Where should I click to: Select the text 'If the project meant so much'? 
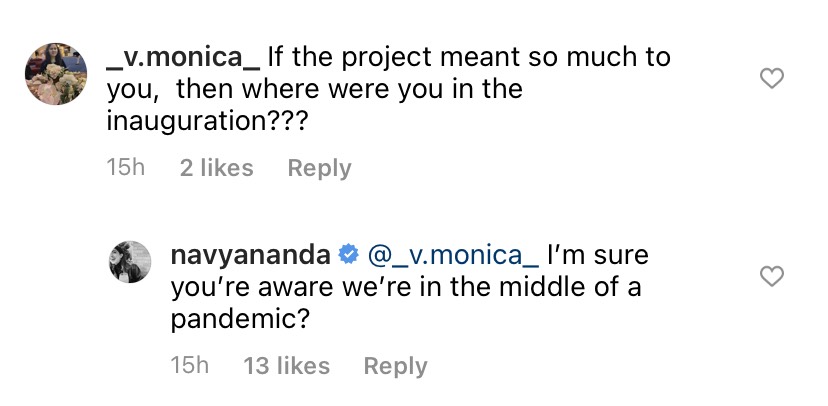469,58
